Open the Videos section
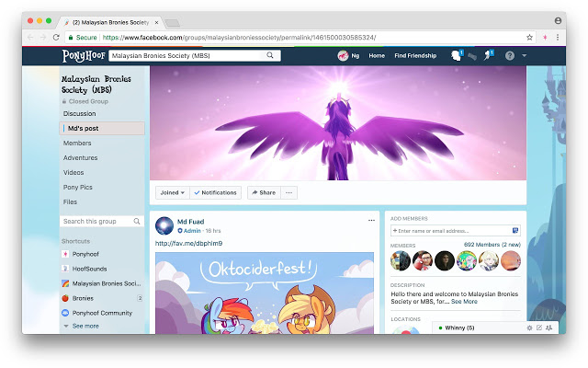 (73, 172)
